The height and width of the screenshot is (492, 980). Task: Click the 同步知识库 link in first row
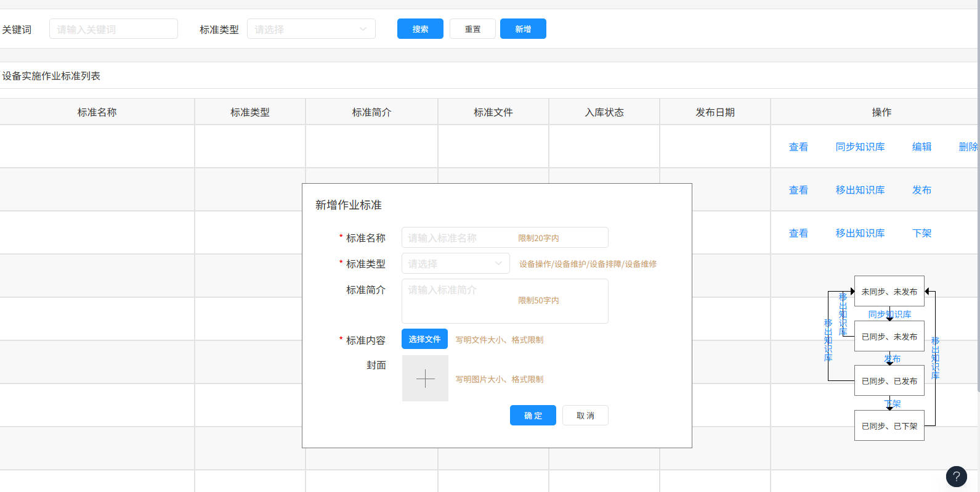pyautogui.click(x=860, y=147)
